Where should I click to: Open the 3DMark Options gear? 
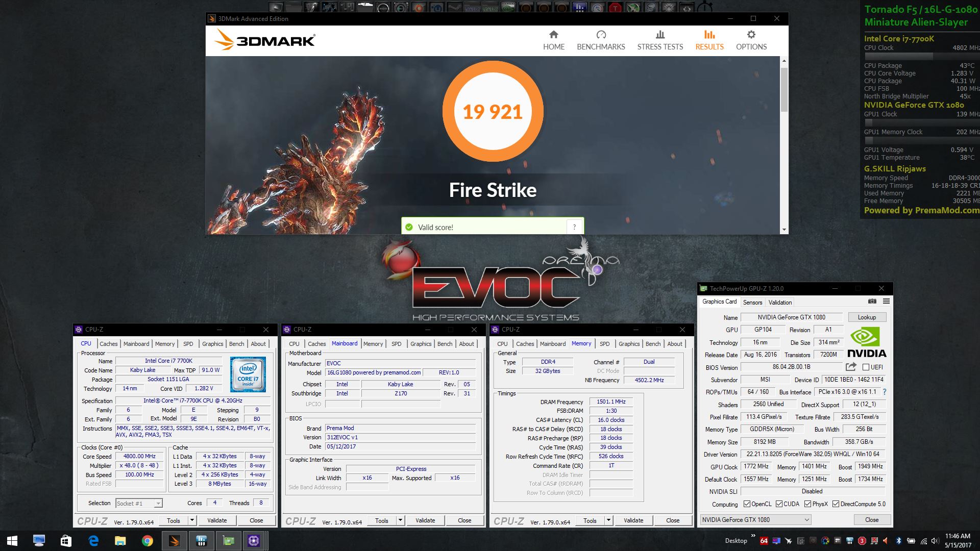click(x=751, y=35)
